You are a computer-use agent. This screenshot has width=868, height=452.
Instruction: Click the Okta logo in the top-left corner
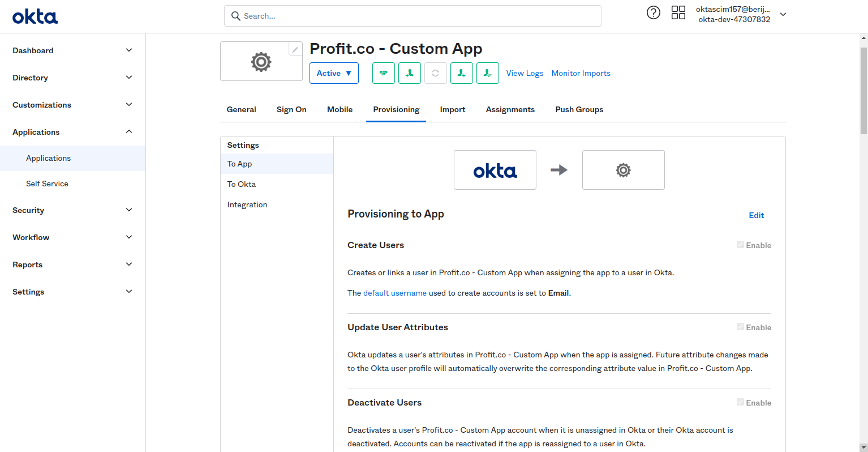click(35, 16)
